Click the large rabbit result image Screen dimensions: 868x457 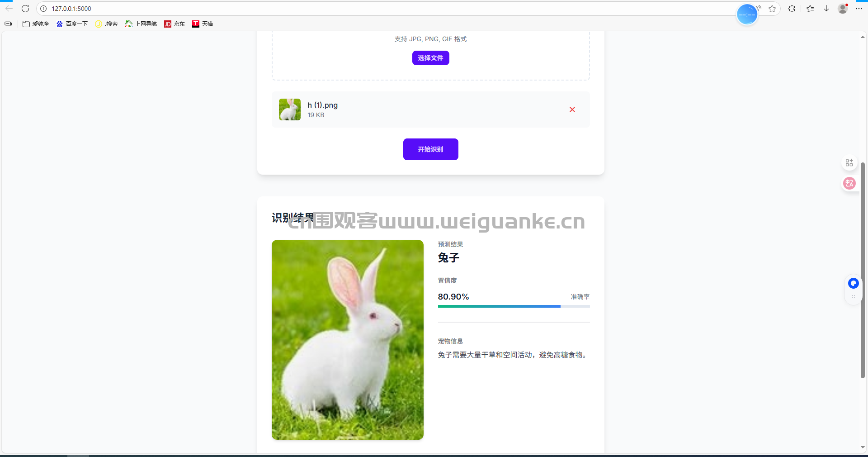347,339
